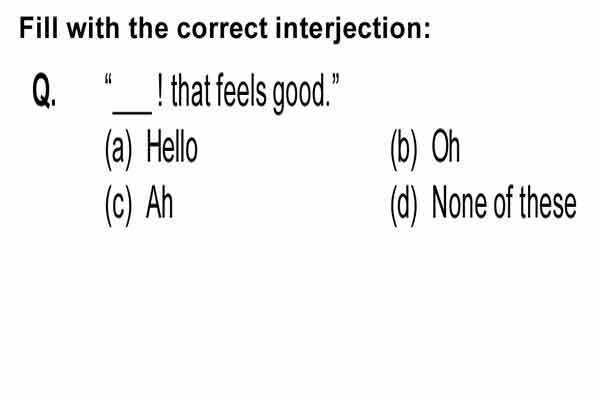Choose the Oh answer option
The width and height of the screenshot is (600, 400).
point(445,148)
